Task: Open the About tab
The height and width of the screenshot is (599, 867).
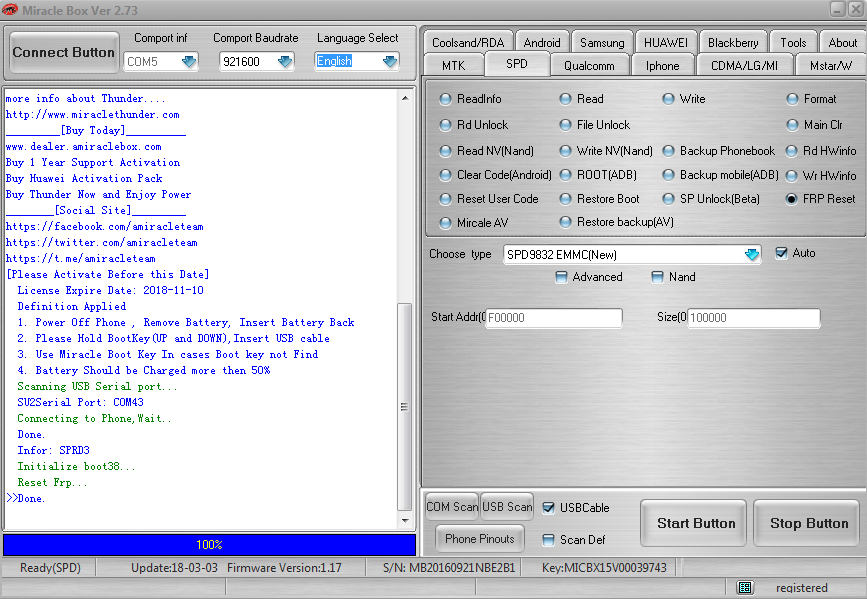Action: click(843, 43)
